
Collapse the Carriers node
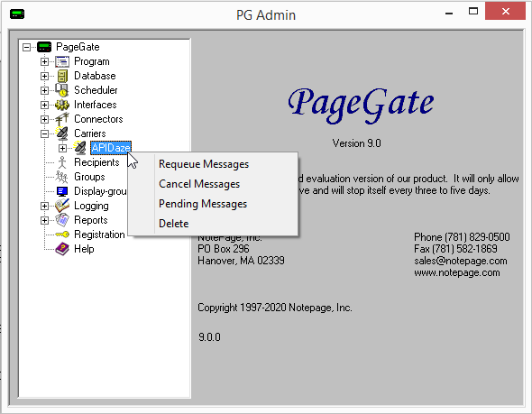44,133
